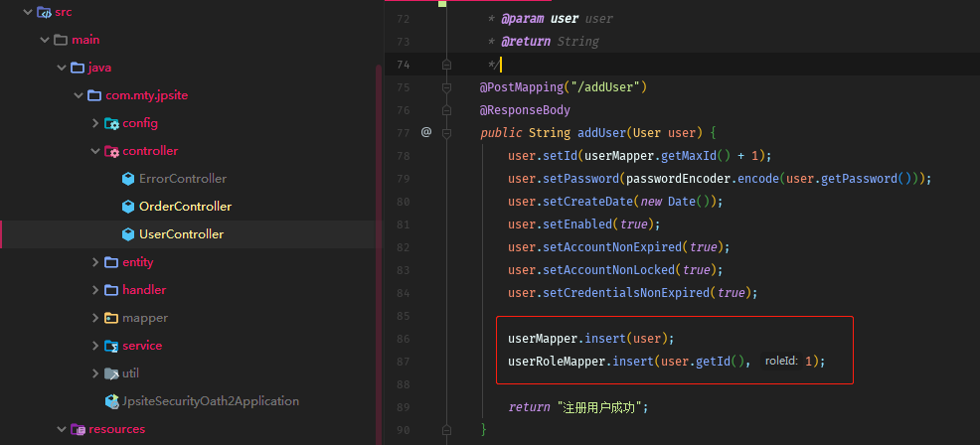Click the JpsiteSecurityOath2Application Spring Boot icon

[112, 401]
